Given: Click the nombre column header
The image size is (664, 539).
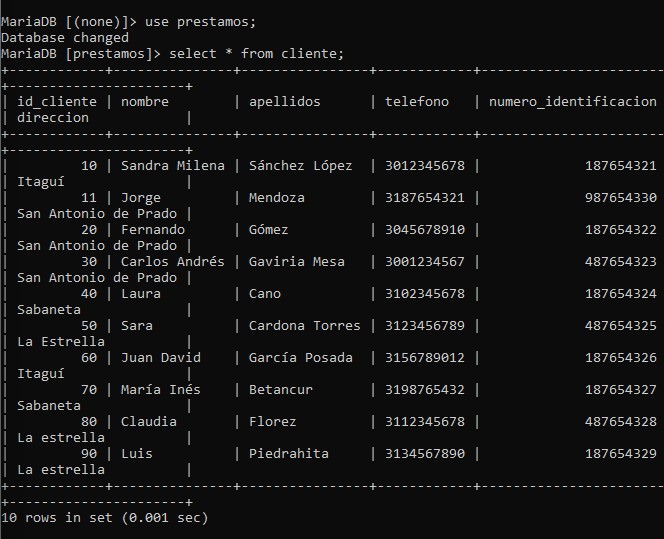Looking at the screenshot, I should click(145, 102).
